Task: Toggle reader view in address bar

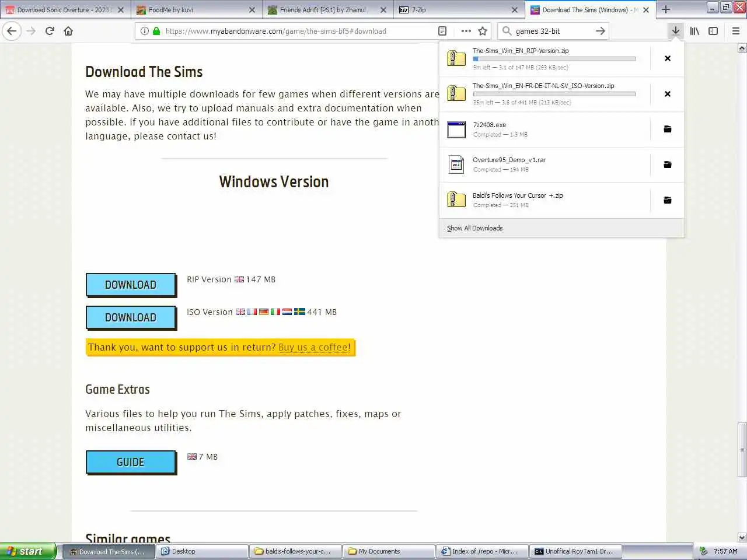Action: (442, 31)
